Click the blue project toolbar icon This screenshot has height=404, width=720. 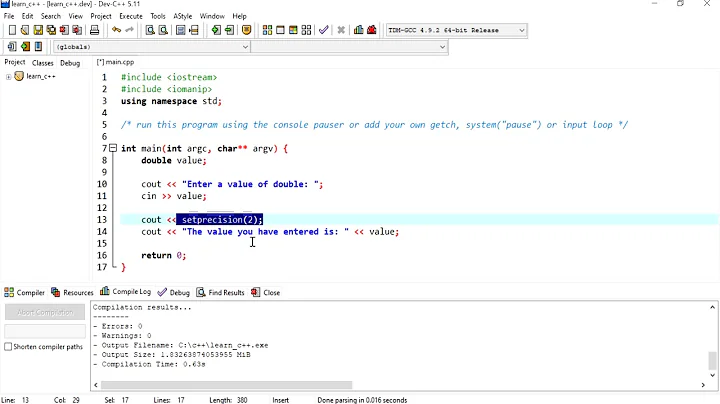pos(38,46)
